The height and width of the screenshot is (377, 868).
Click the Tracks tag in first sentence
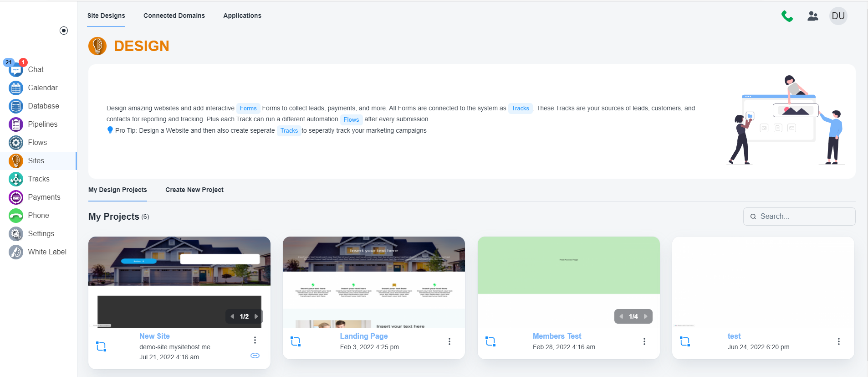click(x=520, y=108)
